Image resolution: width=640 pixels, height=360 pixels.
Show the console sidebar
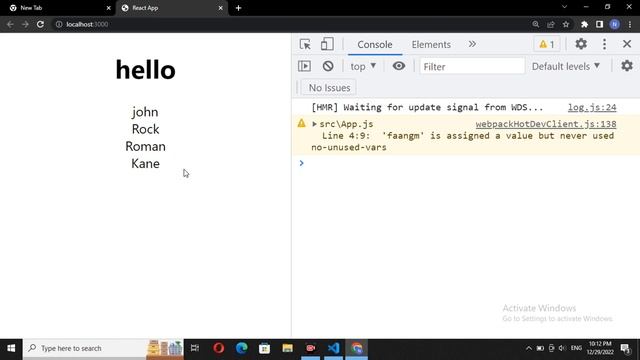click(x=304, y=66)
